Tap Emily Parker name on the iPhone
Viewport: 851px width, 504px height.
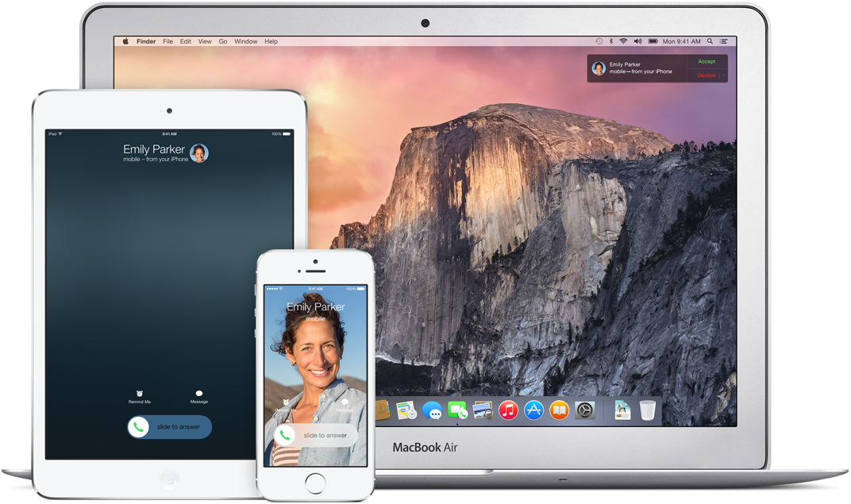point(316,307)
